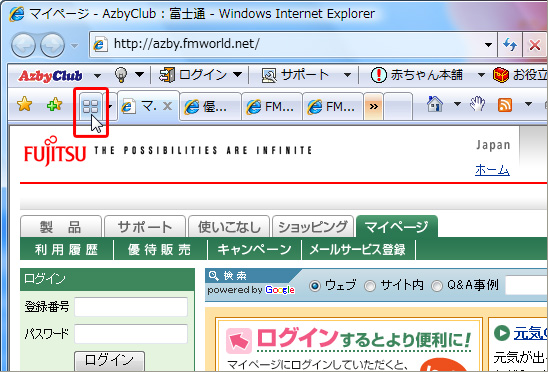This screenshot has height=372, width=548.
Task: Click the ホーム link
Action: (492, 170)
